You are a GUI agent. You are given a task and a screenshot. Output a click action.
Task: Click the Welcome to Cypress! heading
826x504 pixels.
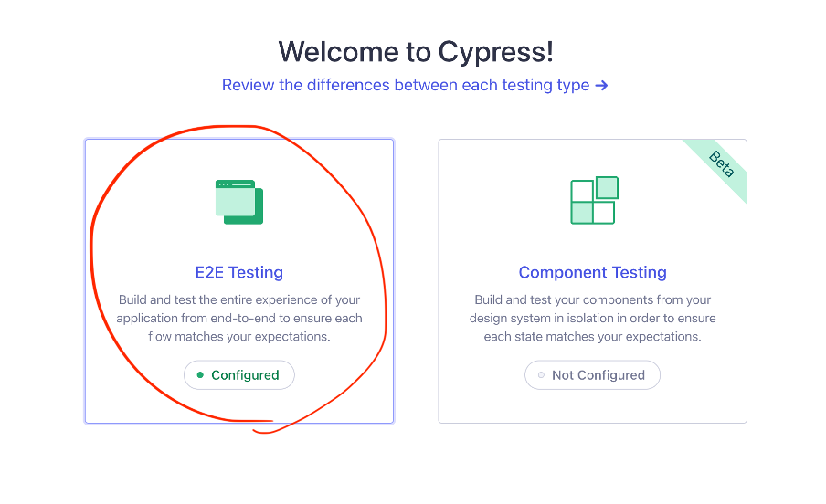pos(416,52)
